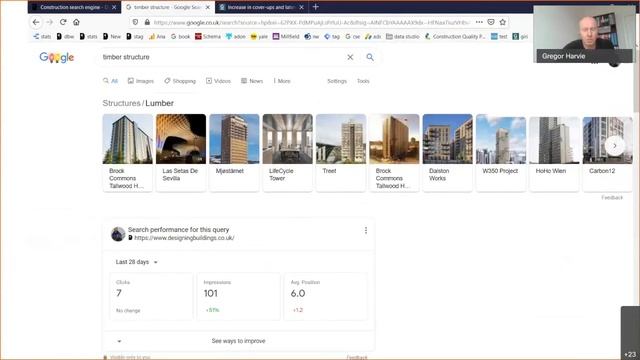Open the stag bookmark

tap(135, 36)
